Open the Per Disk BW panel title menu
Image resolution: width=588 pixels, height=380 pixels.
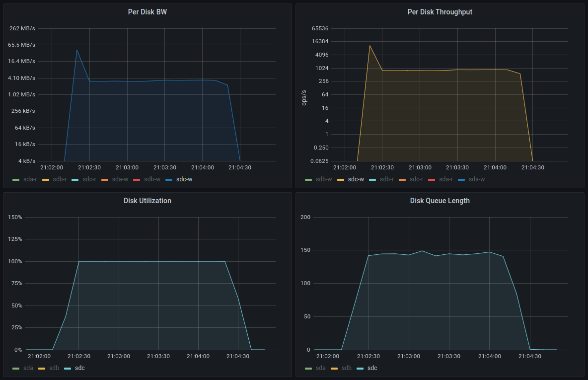147,12
